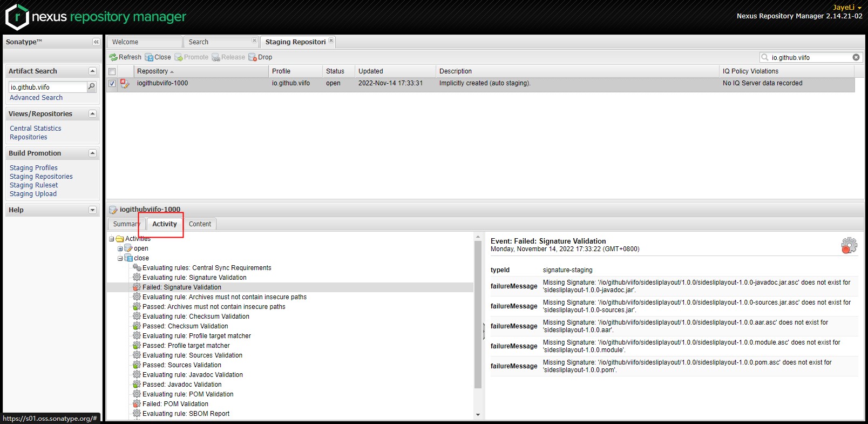Open the Content tab
The width and height of the screenshot is (868, 424).
200,224
